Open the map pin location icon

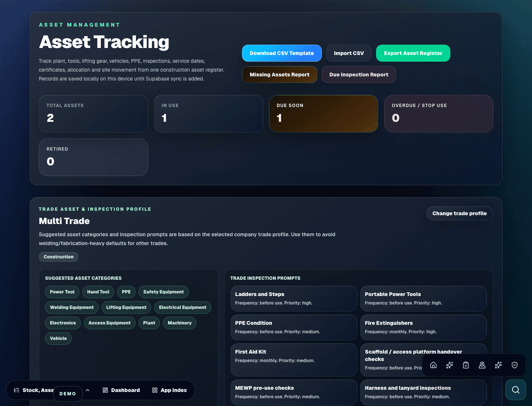(x=482, y=365)
